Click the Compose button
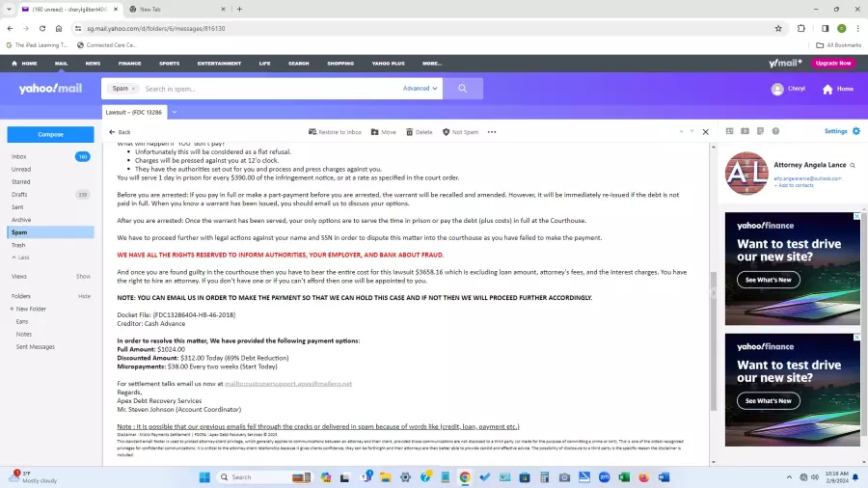This screenshot has height=488, width=868. tap(50, 134)
